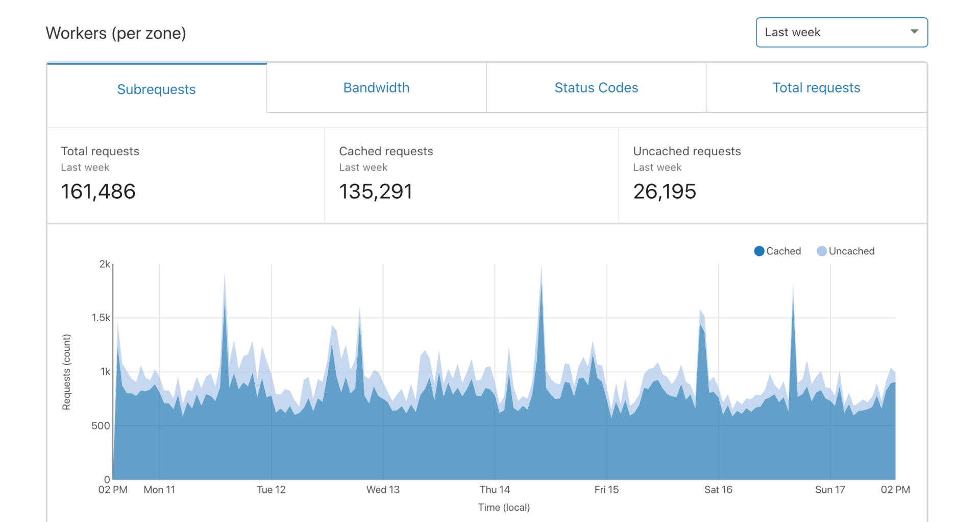The width and height of the screenshot is (980, 522).
Task: Click the 2k y-axis label
Action: (x=105, y=264)
